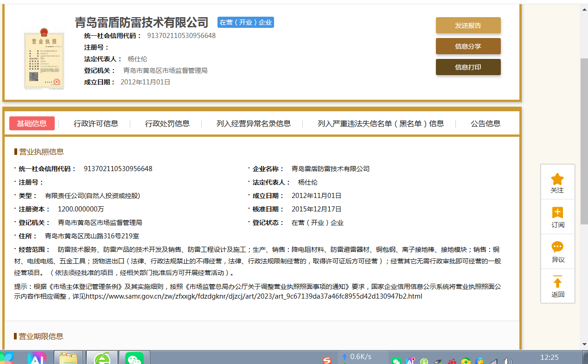Click the 信息打印 button
Image resolution: width=588 pixels, height=364 pixels.
tap(468, 67)
